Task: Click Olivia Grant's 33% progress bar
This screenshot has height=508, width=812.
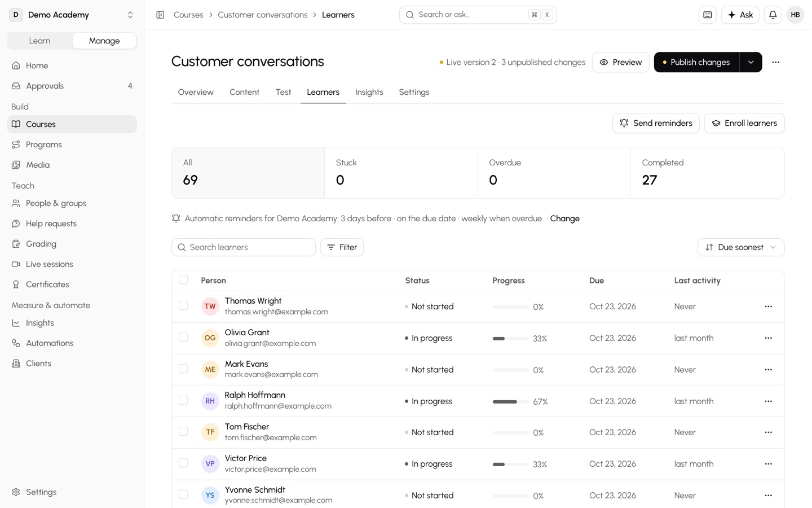Action: click(511, 339)
